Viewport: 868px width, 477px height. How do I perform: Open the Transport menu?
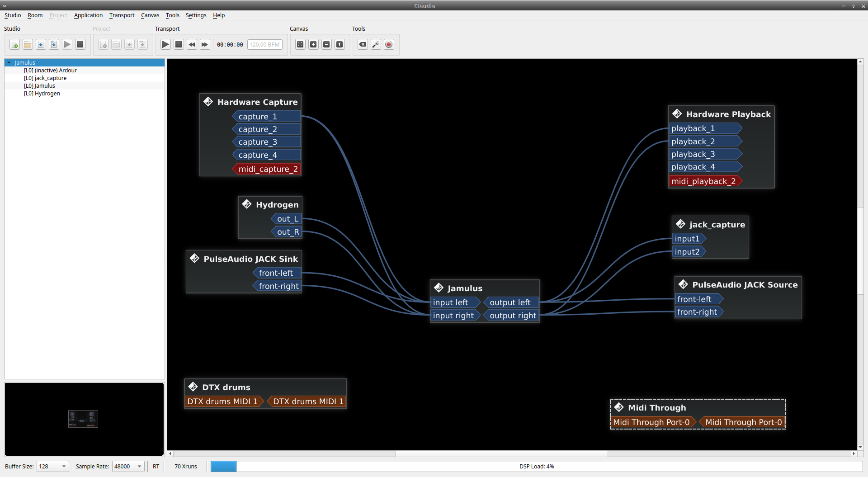pos(122,15)
